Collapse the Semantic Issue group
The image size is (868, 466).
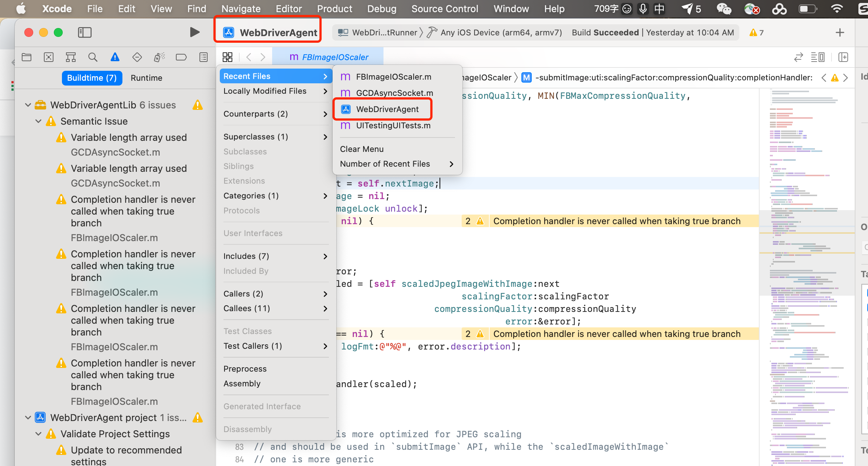(x=38, y=121)
